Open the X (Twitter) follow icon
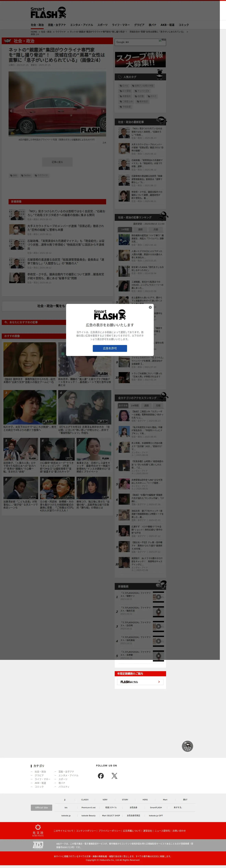Image resolution: width=226 pixels, height=868 pixels. 115,776
